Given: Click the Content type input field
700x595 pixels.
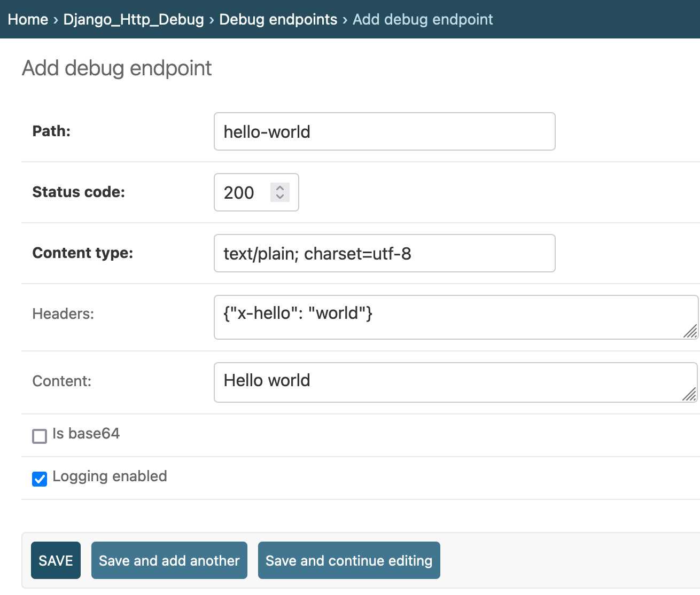Looking at the screenshot, I should [384, 253].
